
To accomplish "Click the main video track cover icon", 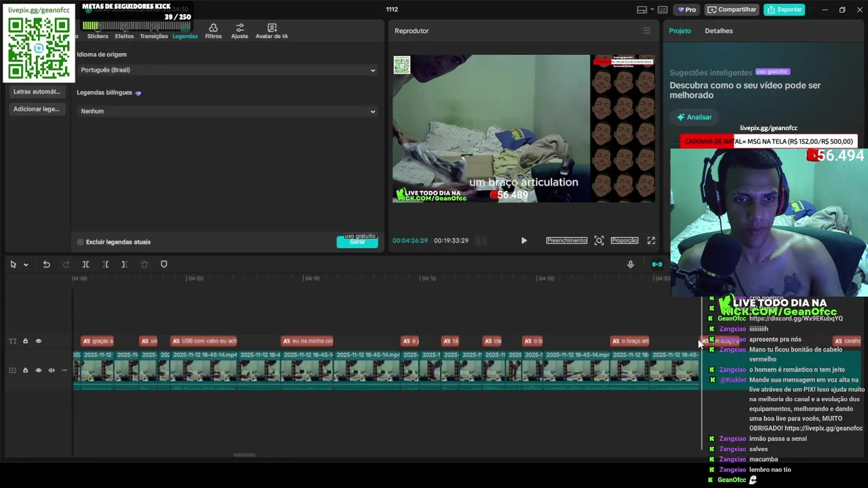I will 12,370.
